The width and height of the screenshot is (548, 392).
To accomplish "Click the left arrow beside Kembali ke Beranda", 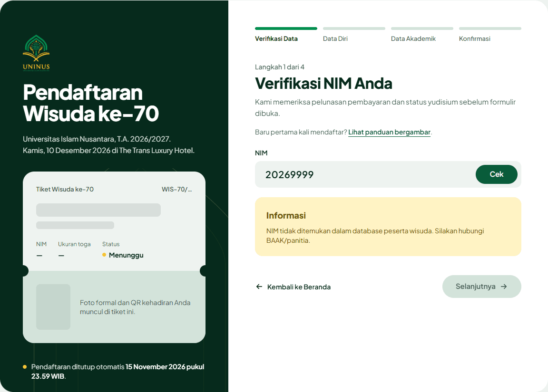I will (259, 287).
